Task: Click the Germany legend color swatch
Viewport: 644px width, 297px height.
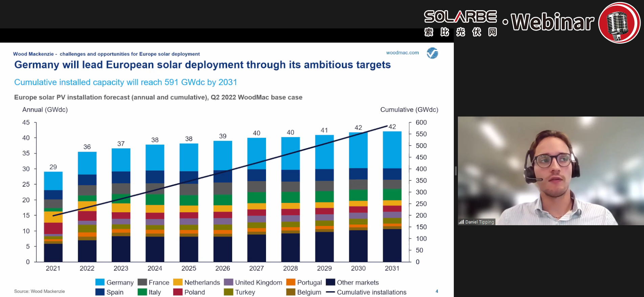Action: point(100,282)
